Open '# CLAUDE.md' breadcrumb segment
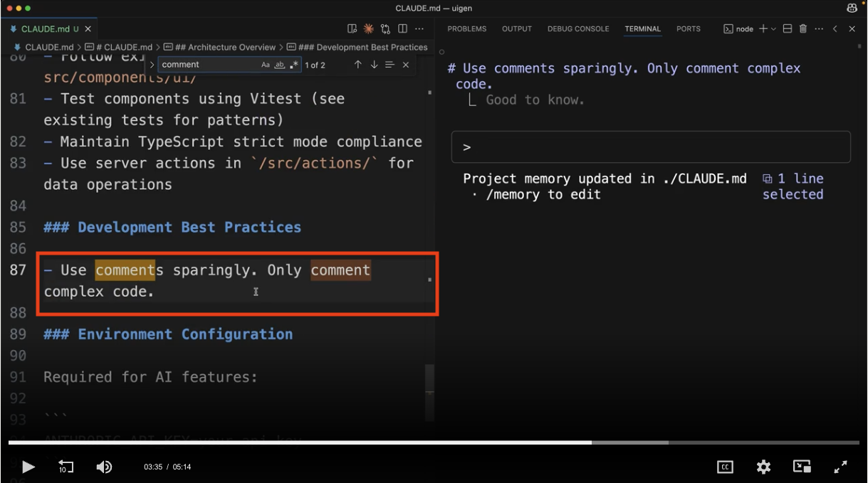The height and width of the screenshot is (483, 868). (x=119, y=47)
